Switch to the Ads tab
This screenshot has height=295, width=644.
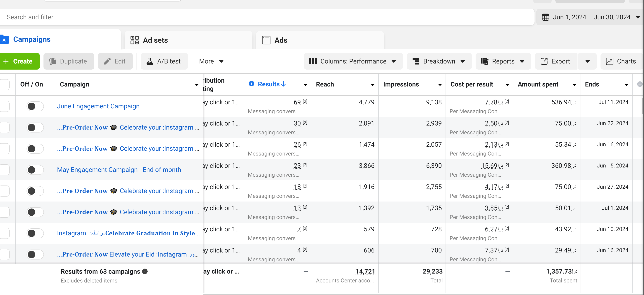(x=280, y=40)
